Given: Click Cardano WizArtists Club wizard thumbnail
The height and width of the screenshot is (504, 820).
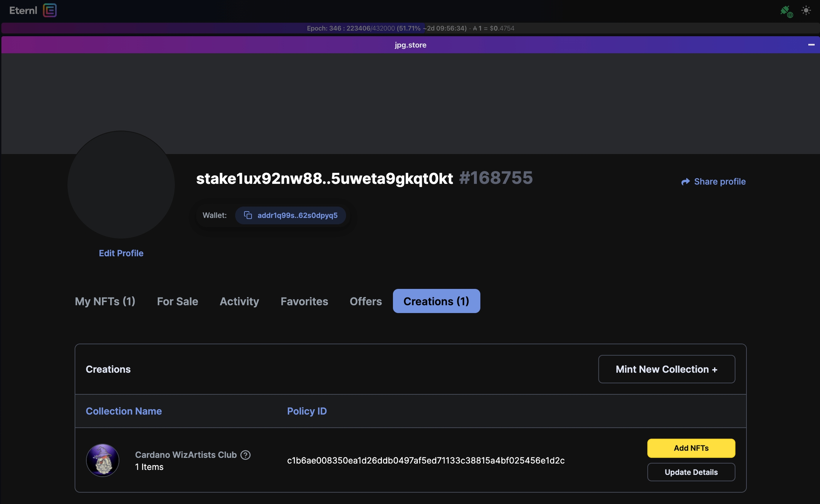Looking at the screenshot, I should coord(102,460).
